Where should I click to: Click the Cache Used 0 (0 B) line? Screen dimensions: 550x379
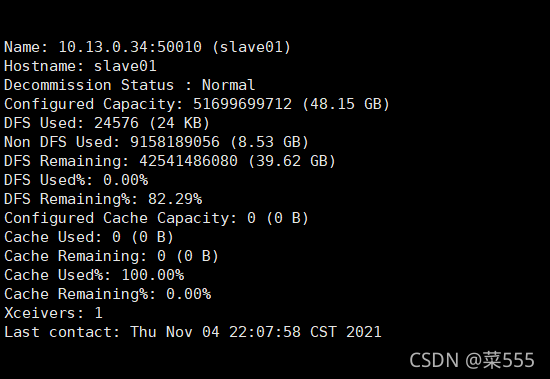click(x=89, y=237)
